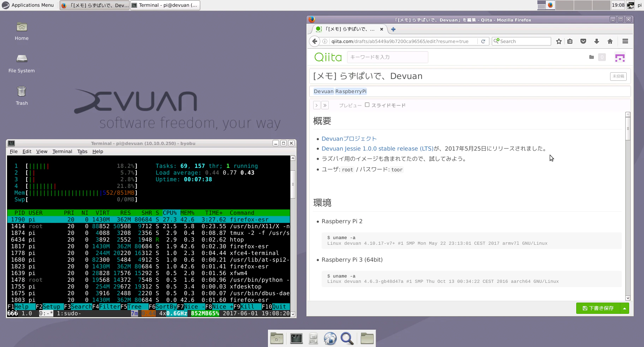Launch the web browser from the dock

tap(330, 338)
